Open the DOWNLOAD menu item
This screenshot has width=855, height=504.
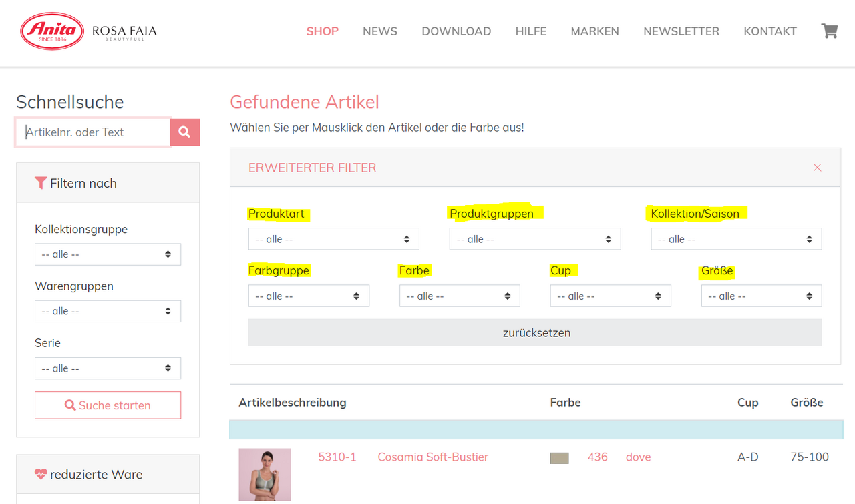point(456,31)
